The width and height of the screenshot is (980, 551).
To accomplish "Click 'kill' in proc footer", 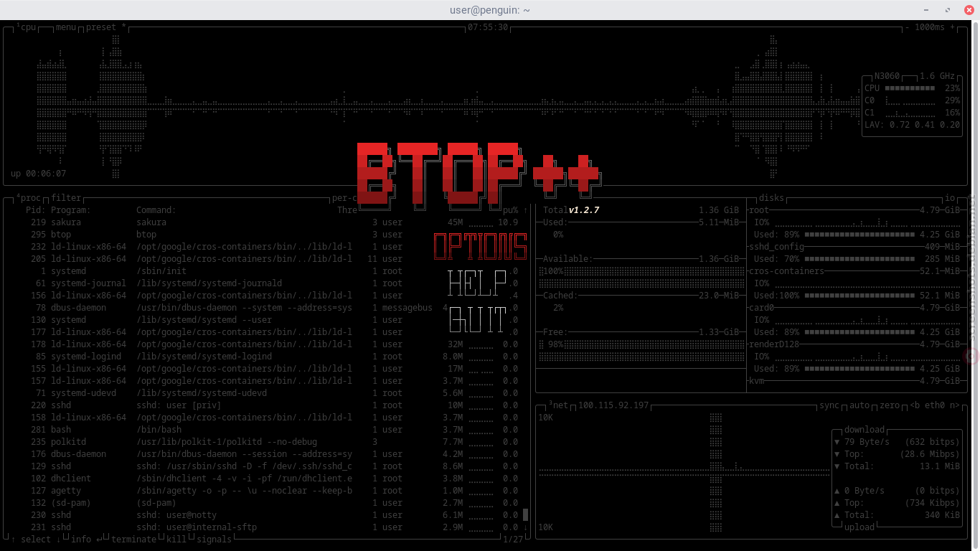I will pyautogui.click(x=176, y=539).
